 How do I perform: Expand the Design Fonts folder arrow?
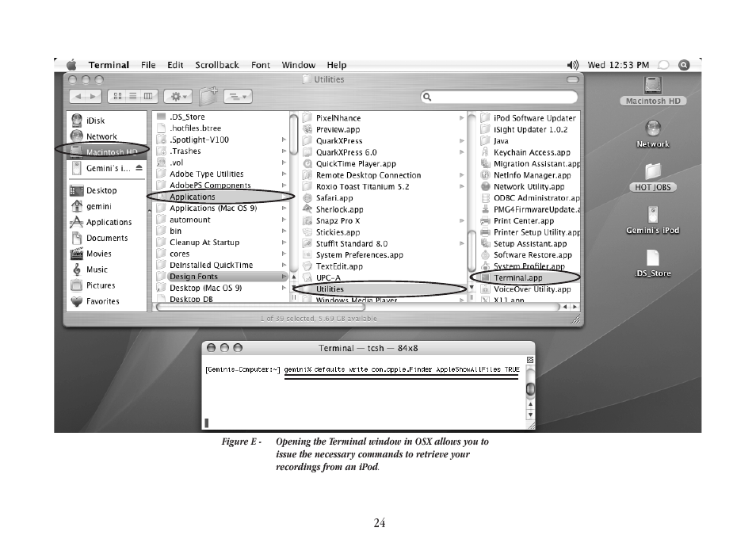pyautogui.click(x=284, y=277)
